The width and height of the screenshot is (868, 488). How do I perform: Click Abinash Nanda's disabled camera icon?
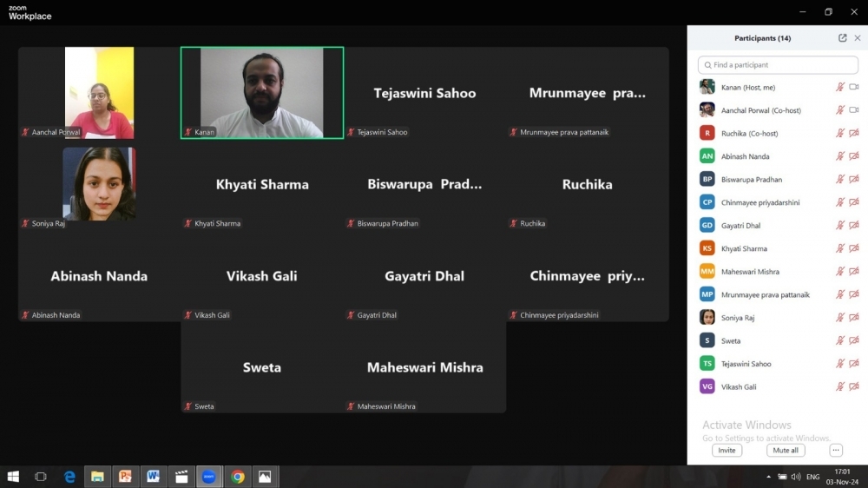pyautogui.click(x=853, y=156)
